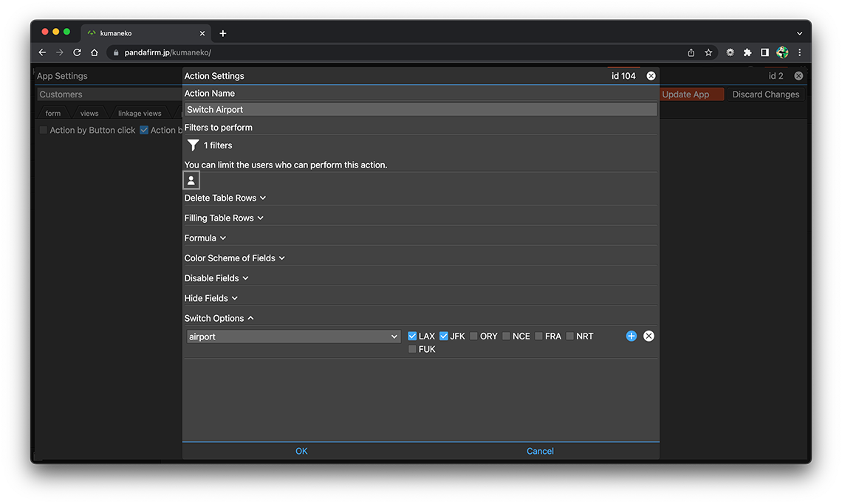Open the browser extensions puzzle icon
The height and width of the screenshot is (504, 842).
[747, 52]
